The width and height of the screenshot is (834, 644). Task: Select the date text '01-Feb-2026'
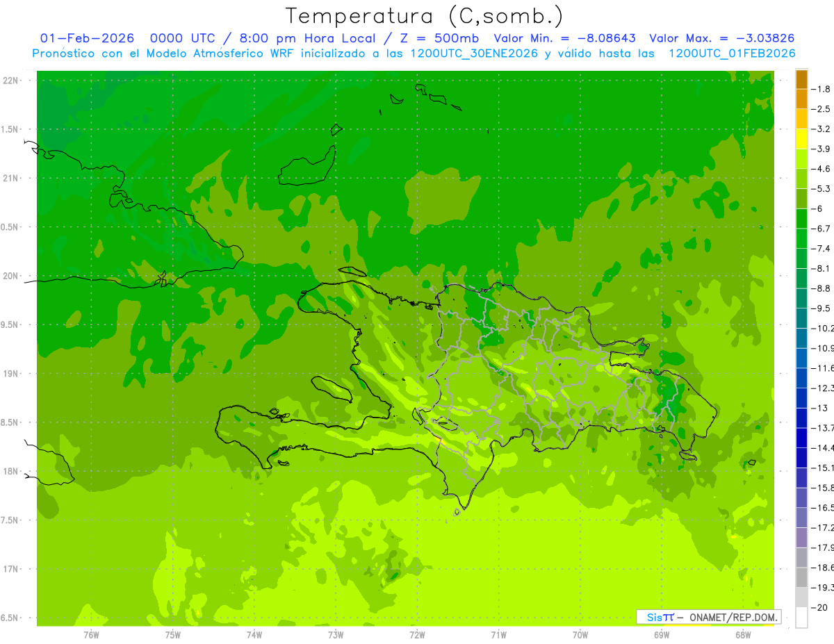[x=87, y=38]
